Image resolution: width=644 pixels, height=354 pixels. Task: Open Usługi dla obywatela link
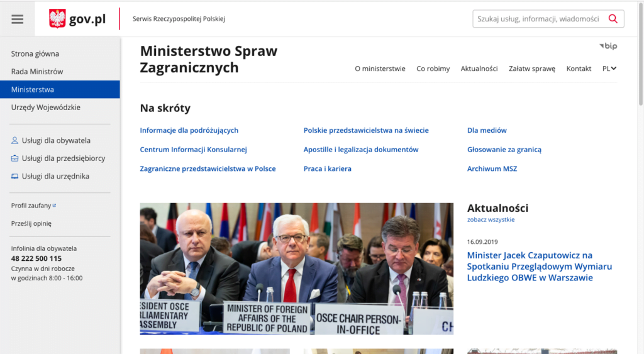(56, 140)
